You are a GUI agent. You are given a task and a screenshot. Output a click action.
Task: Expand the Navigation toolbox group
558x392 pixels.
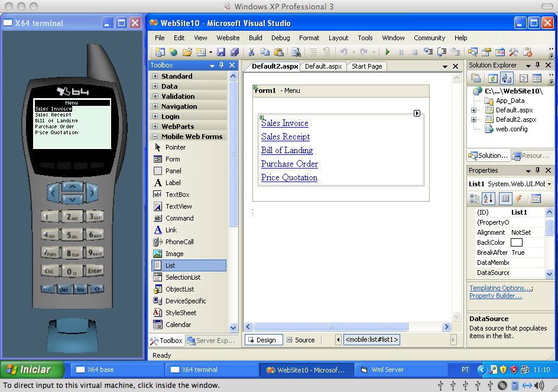[x=155, y=106]
